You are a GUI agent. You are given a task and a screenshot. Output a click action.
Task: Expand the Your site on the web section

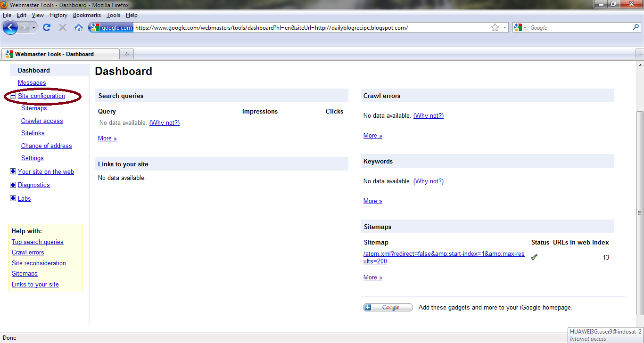pyautogui.click(x=13, y=171)
